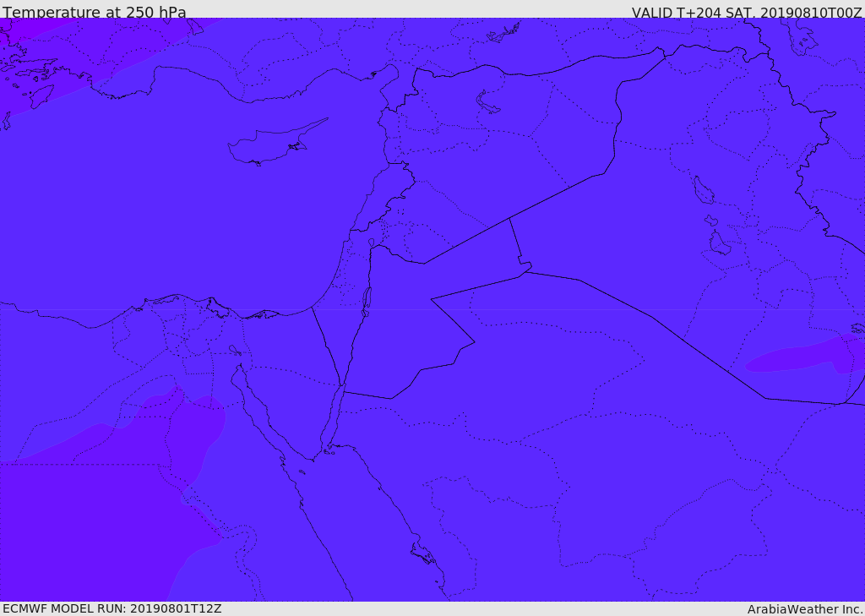Click the 'ECMWF MODEL RUN: 20190801T12Z' text
Image resolution: width=865 pixels, height=616 pixels.
(112, 608)
